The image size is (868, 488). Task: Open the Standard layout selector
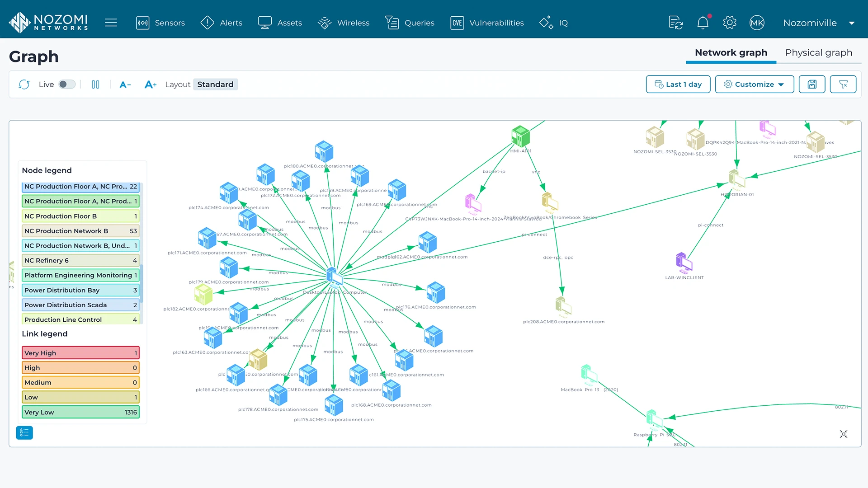point(215,84)
